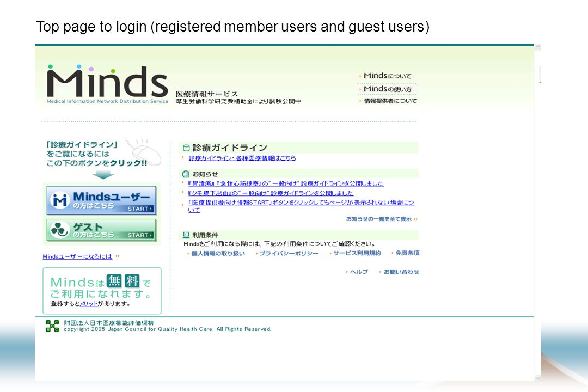Click the ゲスト START button
Screen dimensions: 588x392
pos(101,230)
